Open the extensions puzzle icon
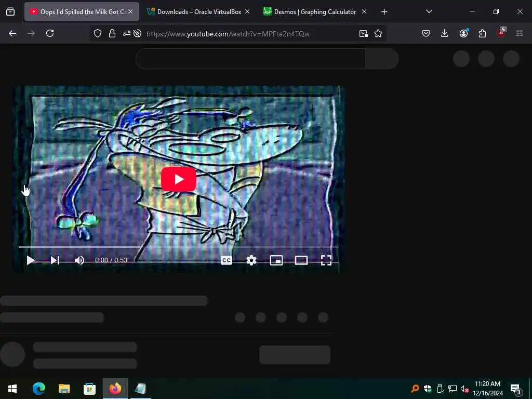The height and width of the screenshot is (399, 532). point(482,33)
